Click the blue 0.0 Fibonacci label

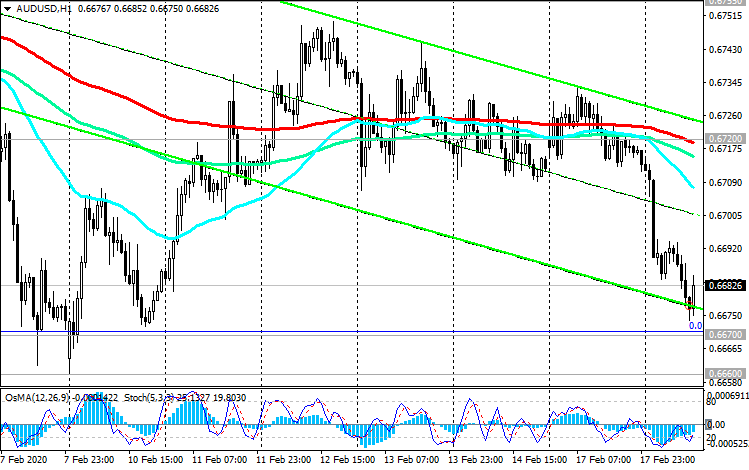click(695, 325)
